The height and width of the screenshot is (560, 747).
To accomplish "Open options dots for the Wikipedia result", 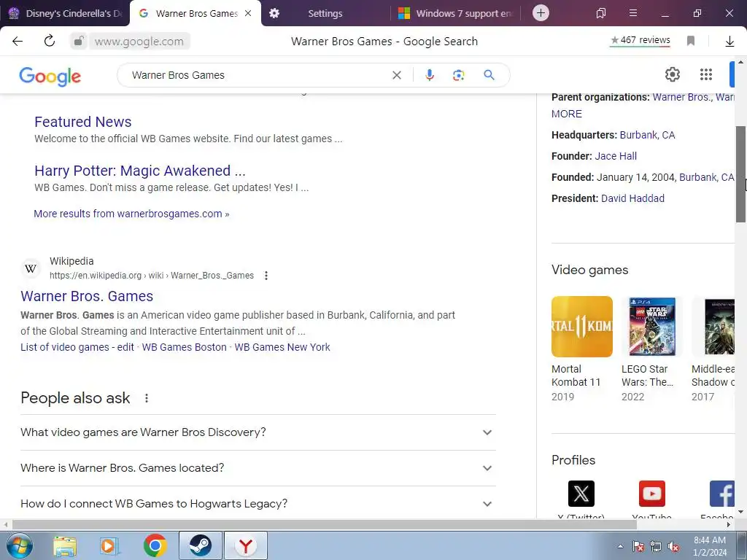I will 266,275.
